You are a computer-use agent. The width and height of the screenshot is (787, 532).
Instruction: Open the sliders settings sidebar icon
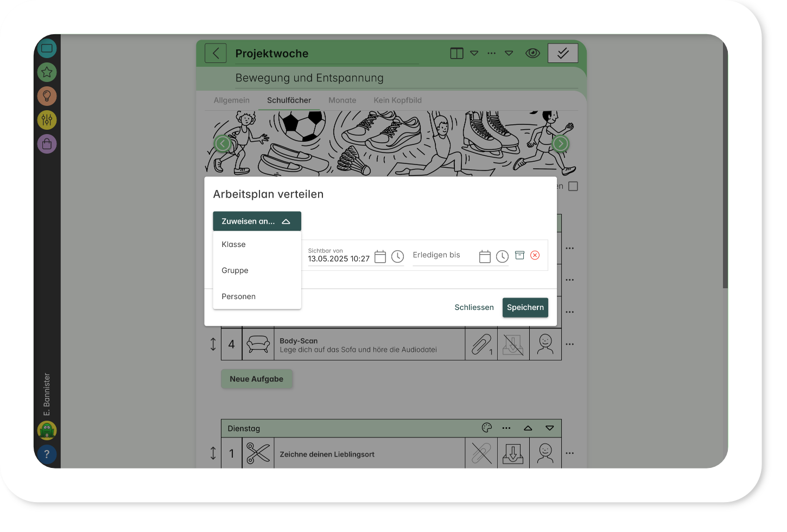[x=47, y=119]
